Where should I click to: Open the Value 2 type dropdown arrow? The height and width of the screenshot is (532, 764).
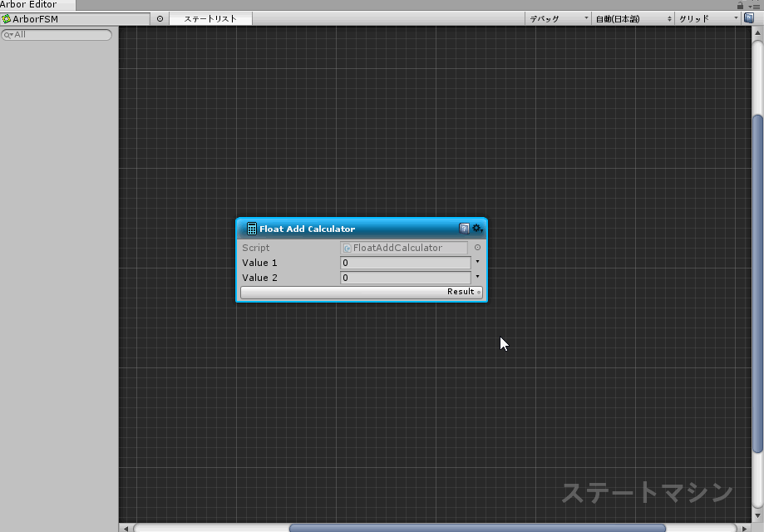477,277
